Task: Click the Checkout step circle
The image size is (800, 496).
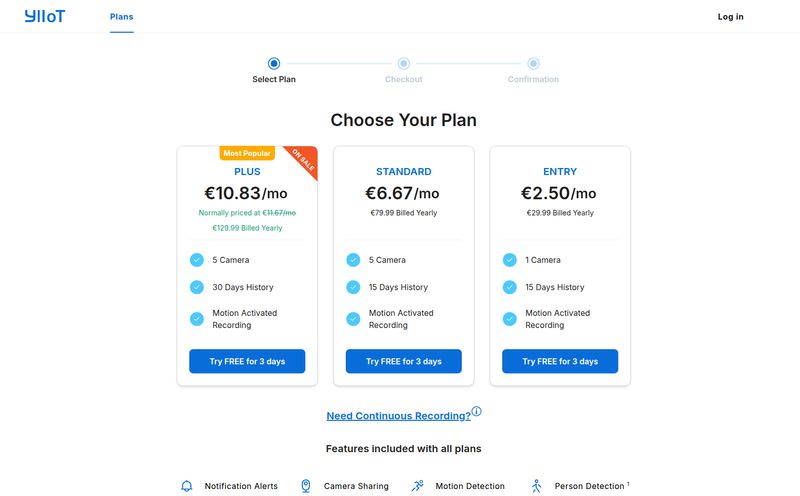Action: tap(404, 63)
